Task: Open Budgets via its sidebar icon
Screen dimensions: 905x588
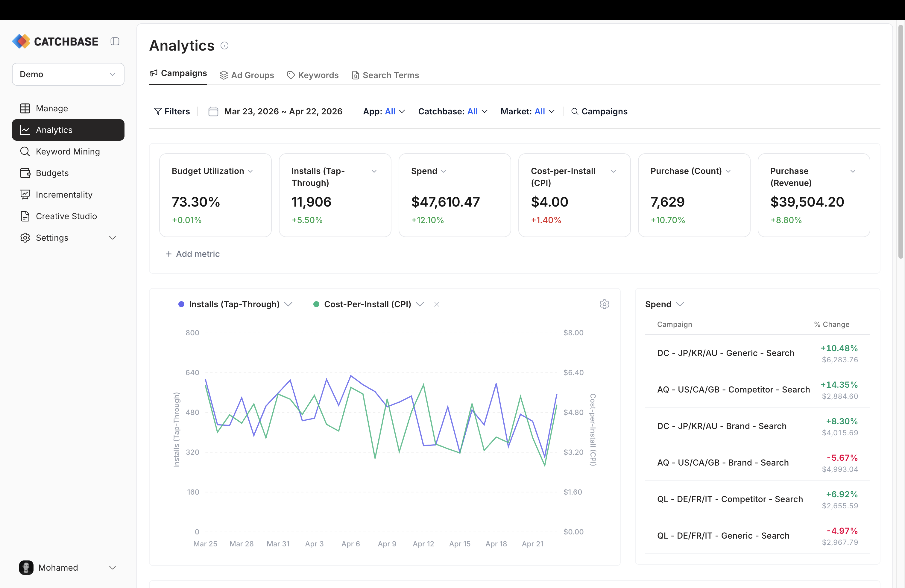Action: click(x=25, y=173)
